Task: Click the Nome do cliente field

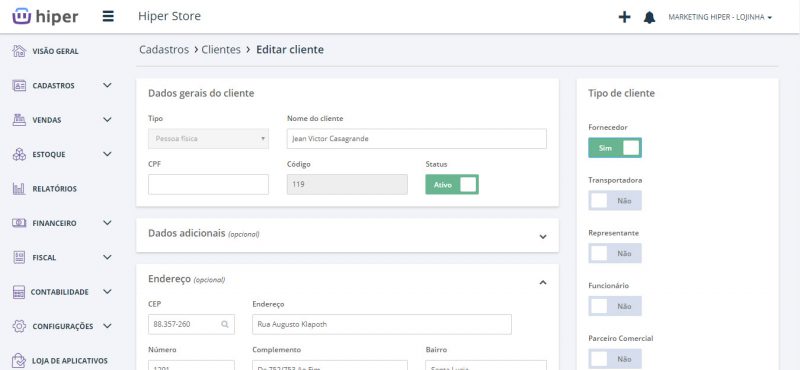Action: coord(417,139)
